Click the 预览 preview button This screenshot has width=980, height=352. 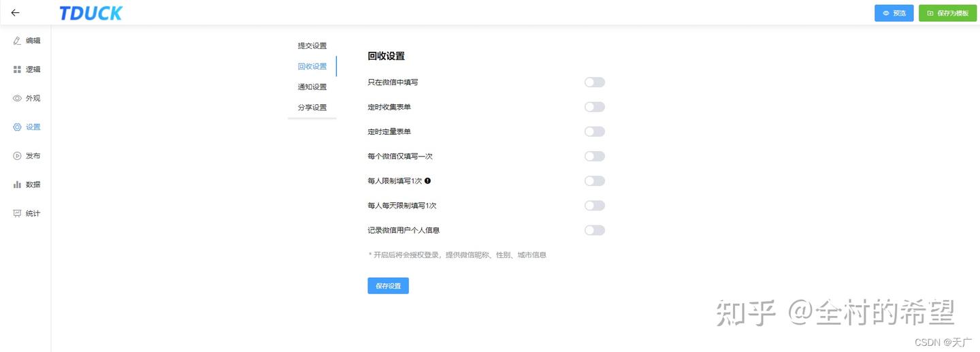(x=894, y=13)
